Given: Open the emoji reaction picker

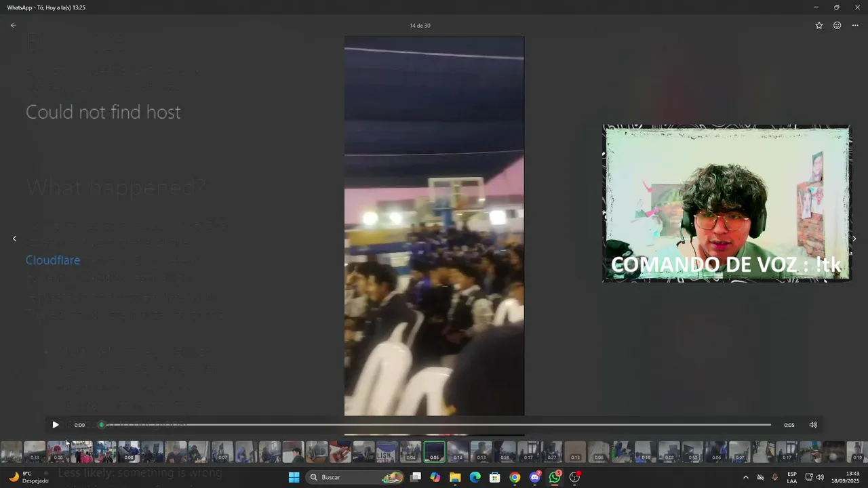Looking at the screenshot, I should point(837,25).
